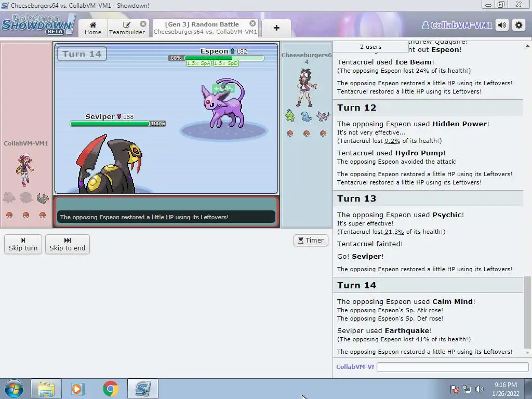This screenshot has width=532, height=399.
Task: Open Google Chrome from taskbar
Action: (110, 389)
